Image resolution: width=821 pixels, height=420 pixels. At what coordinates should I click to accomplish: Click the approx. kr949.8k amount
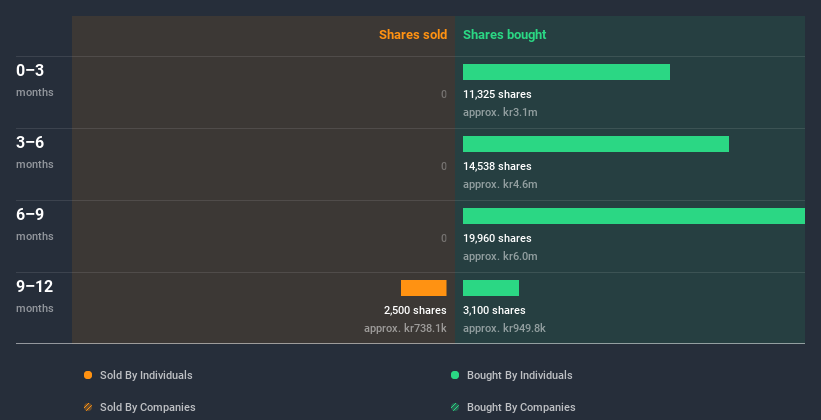(x=504, y=329)
